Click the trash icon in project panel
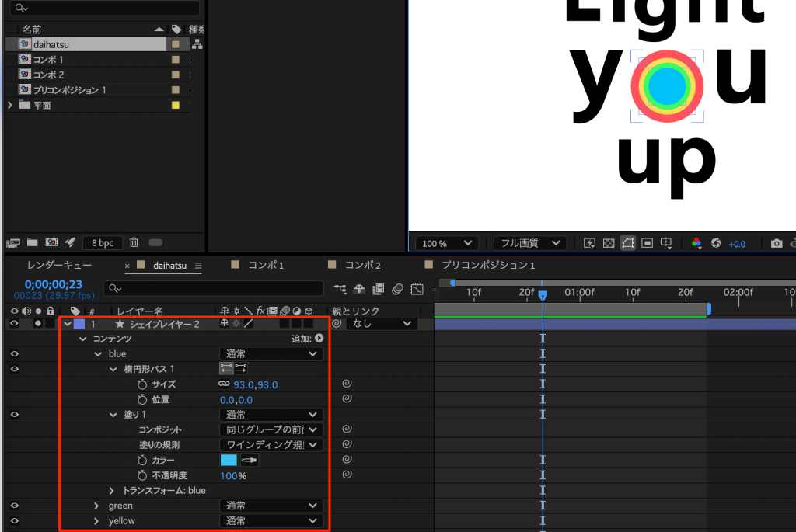The height and width of the screenshot is (532, 796). pos(134,243)
